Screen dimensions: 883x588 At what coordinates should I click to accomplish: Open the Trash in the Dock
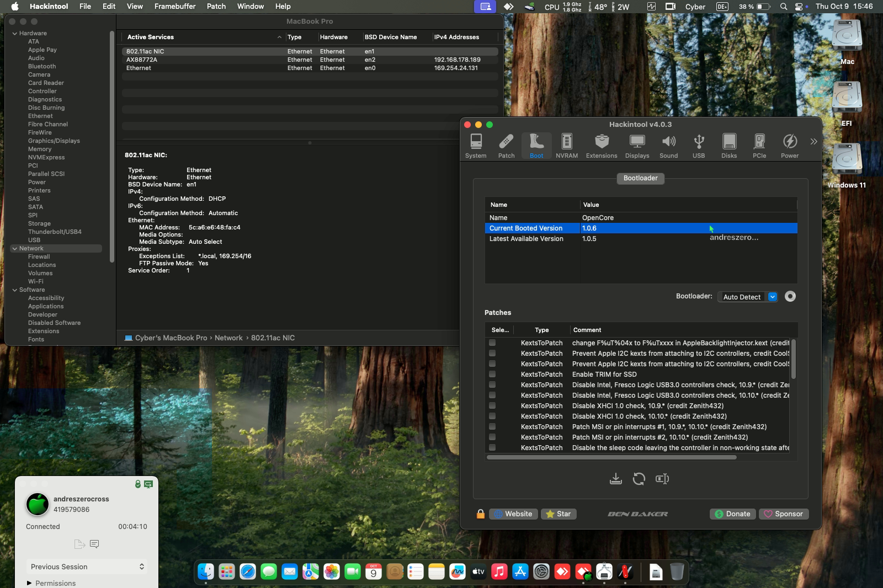point(677,572)
